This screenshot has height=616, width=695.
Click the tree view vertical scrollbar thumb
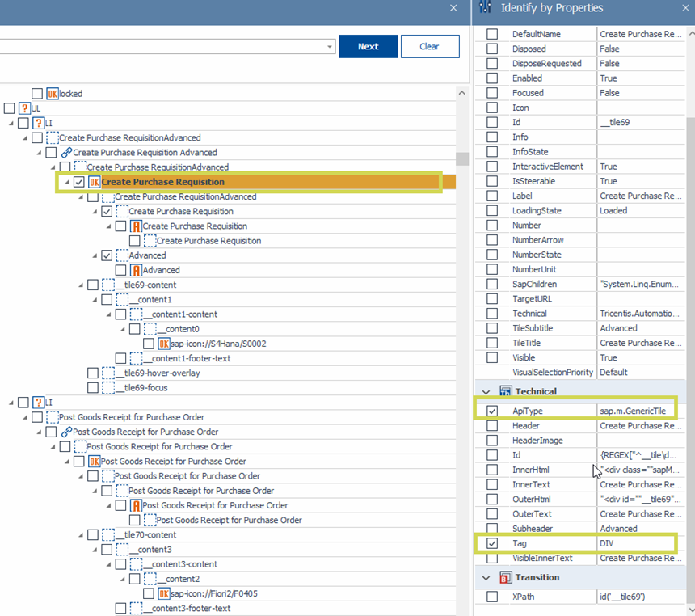462,158
